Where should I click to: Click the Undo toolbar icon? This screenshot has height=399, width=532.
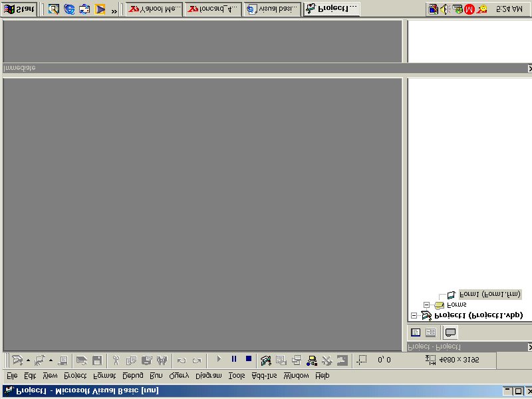182,360
